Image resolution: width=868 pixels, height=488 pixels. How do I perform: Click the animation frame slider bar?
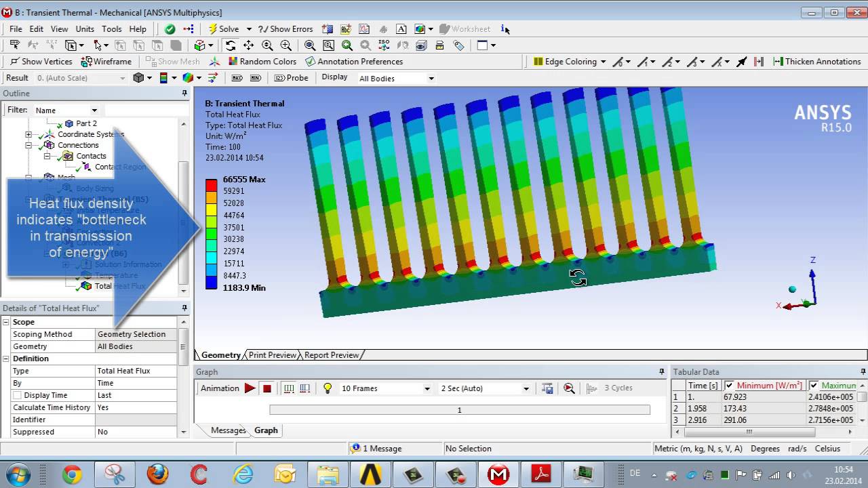(x=459, y=410)
